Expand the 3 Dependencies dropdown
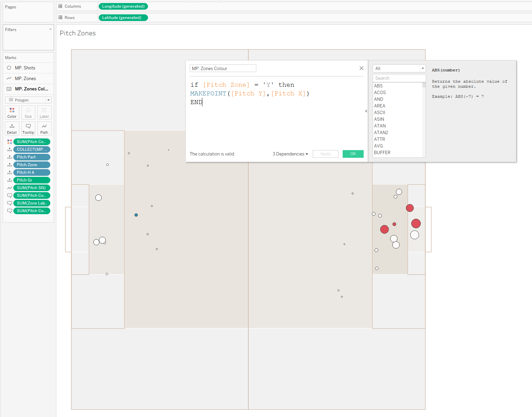The height and width of the screenshot is (417, 532). click(x=290, y=154)
